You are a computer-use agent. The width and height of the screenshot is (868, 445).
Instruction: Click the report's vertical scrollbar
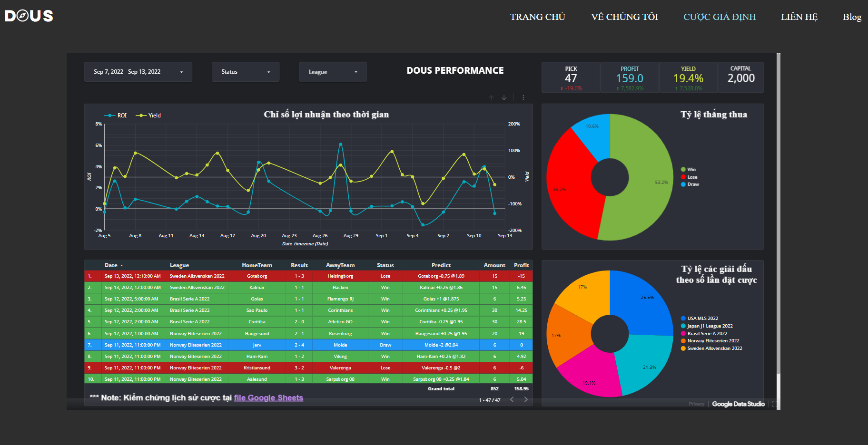pyautogui.click(x=779, y=214)
